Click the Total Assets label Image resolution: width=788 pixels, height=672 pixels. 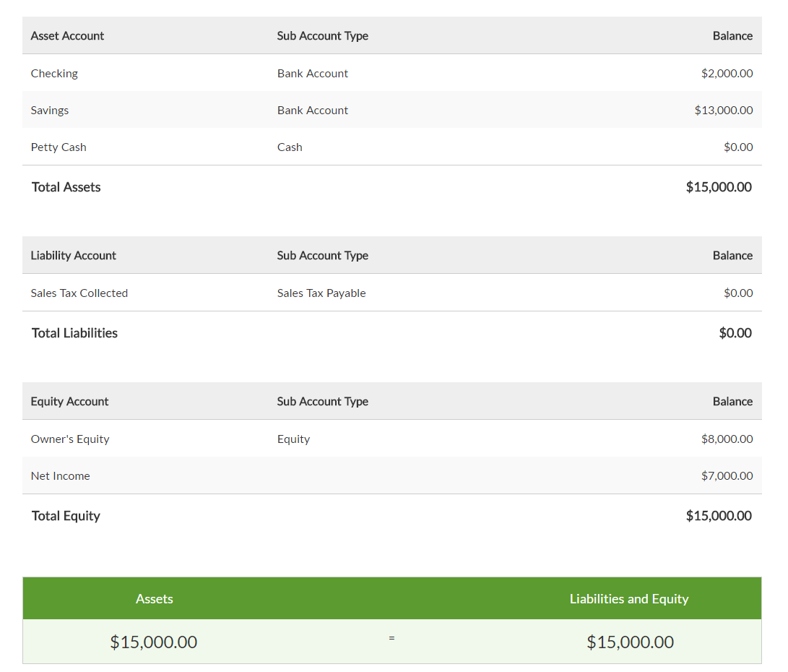(66, 187)
